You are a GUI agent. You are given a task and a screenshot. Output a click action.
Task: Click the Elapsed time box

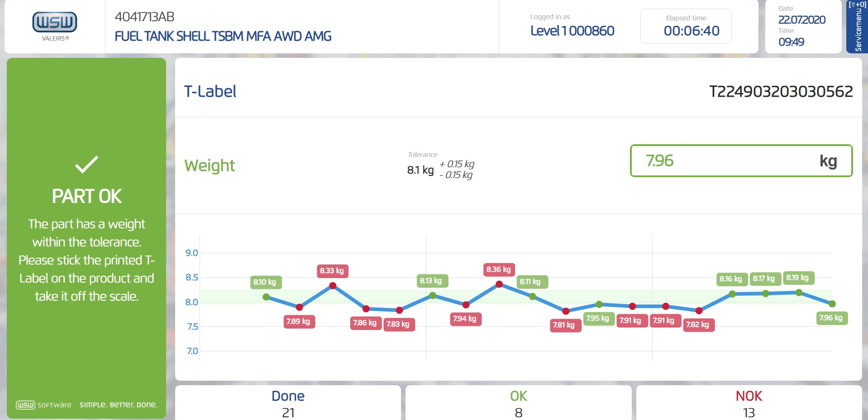[686, 26]
